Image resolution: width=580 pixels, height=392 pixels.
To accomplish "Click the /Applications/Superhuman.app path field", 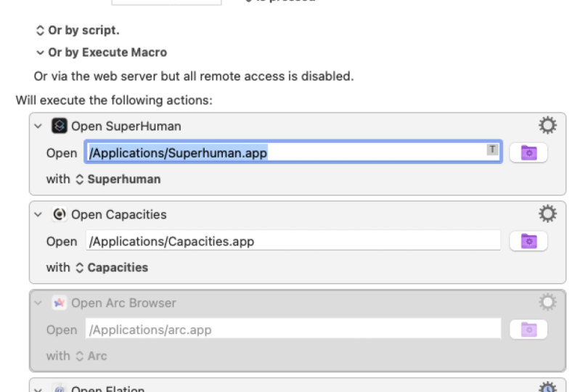I will (x=293, y=152).
